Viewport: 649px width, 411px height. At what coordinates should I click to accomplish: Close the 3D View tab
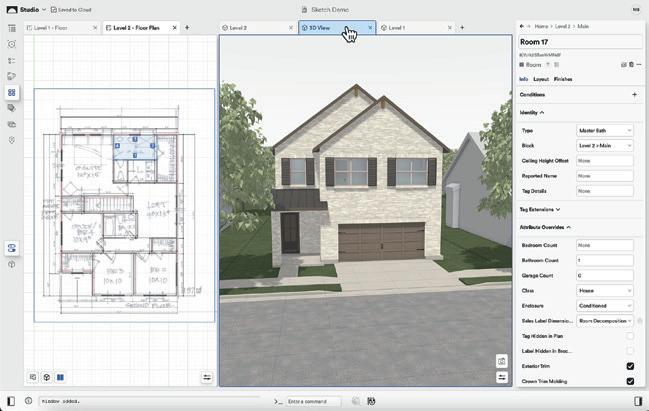coord(370,28)
